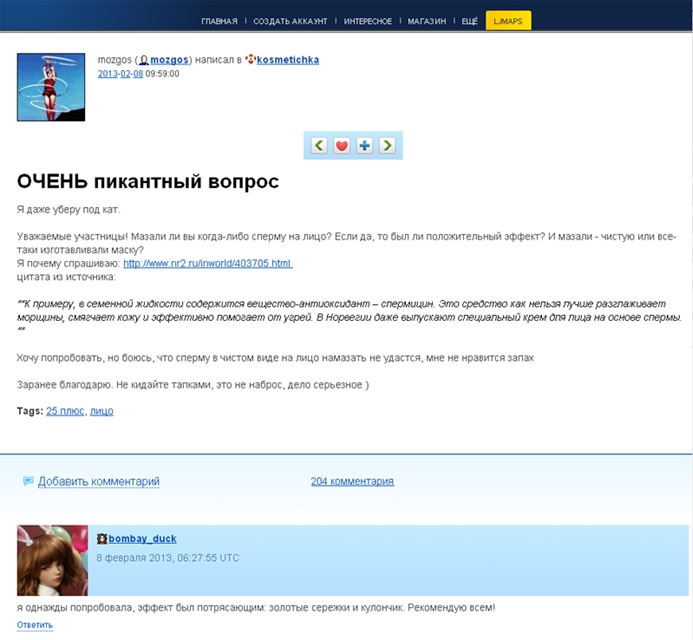This screenshot has width=693, height=640.
Task: Open ИНТЕРЕСНОЕ menu item
Action: click(x=368, y=21)
